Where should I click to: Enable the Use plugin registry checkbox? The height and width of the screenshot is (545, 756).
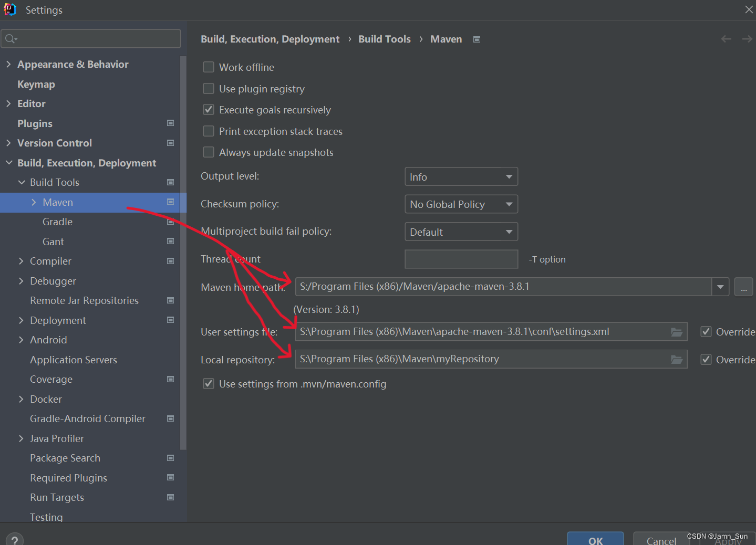coord(209,89)
